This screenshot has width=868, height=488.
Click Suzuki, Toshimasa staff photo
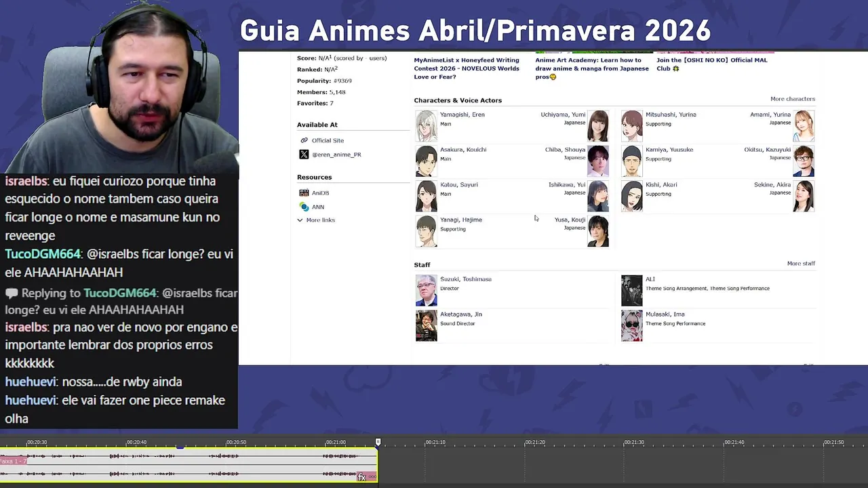pyautogui.click(x=426, y=291)
